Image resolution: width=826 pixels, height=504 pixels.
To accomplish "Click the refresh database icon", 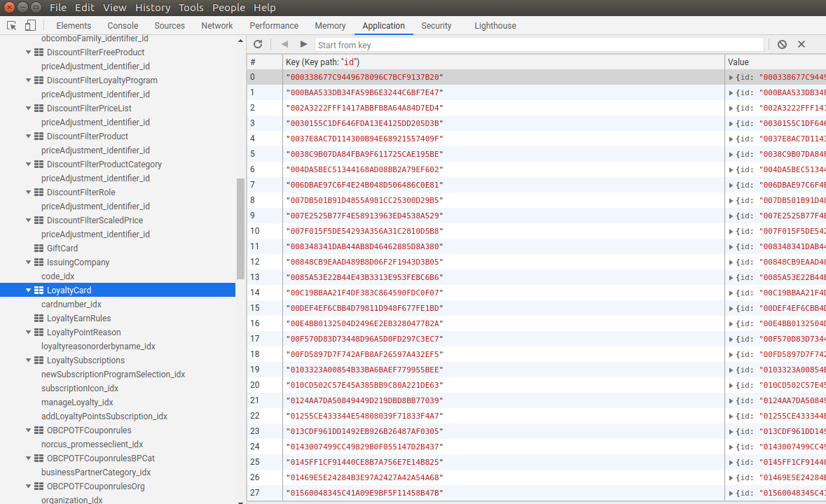I will 258,45.
